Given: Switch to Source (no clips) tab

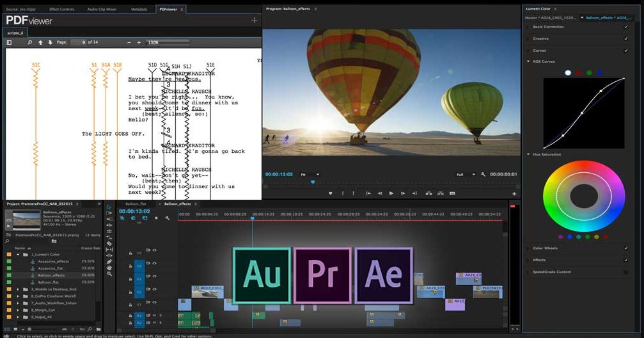Looking at the screenshot, I should coord(20,9).
